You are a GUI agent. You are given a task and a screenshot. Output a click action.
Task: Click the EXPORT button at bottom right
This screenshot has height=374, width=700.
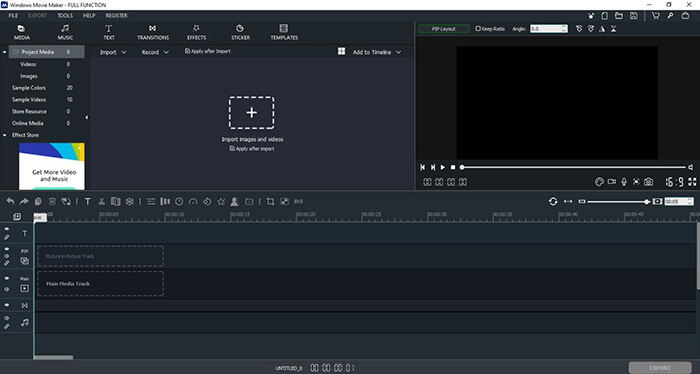coord(660,368)
